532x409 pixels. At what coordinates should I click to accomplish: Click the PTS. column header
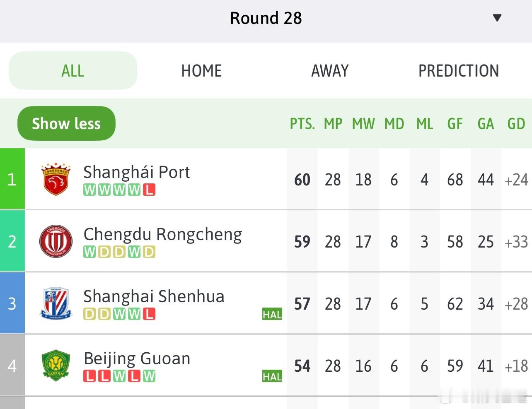pyautogui.click(x=302, y=124)
